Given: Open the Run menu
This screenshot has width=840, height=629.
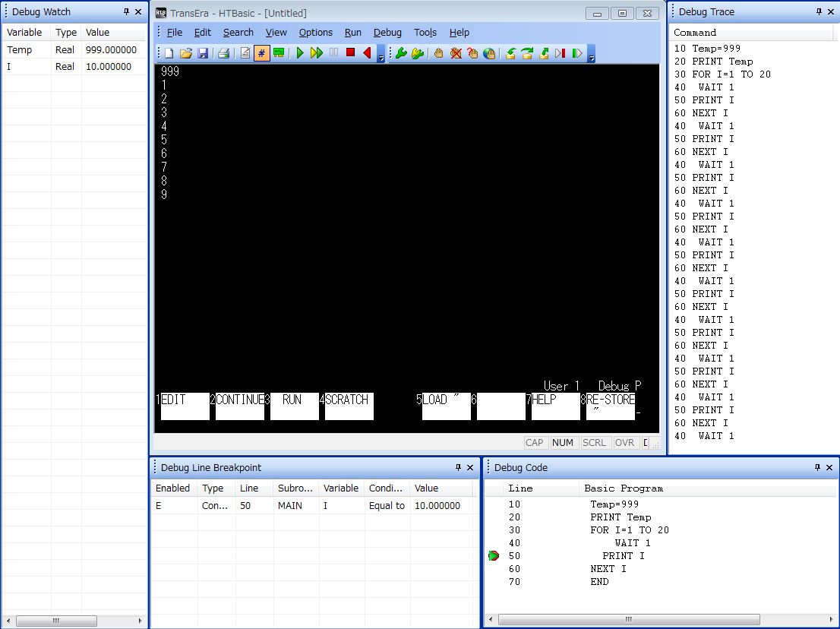Looking at the screenshot, I should (353, 32).
